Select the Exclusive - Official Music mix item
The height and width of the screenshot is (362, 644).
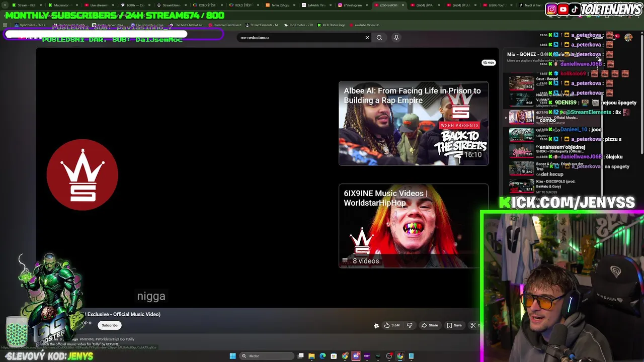pyautogui.click(x=553, y=117)
